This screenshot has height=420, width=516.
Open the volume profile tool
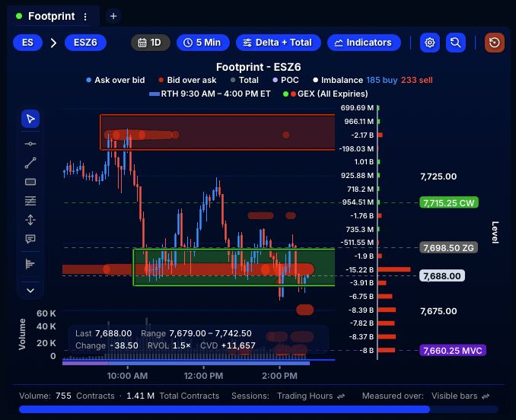30,263
